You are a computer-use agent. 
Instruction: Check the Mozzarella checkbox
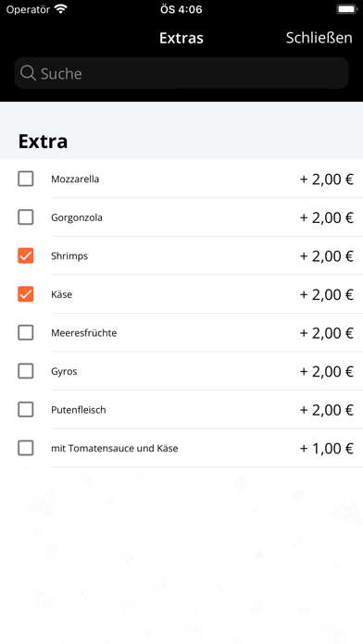coord(26,180)
